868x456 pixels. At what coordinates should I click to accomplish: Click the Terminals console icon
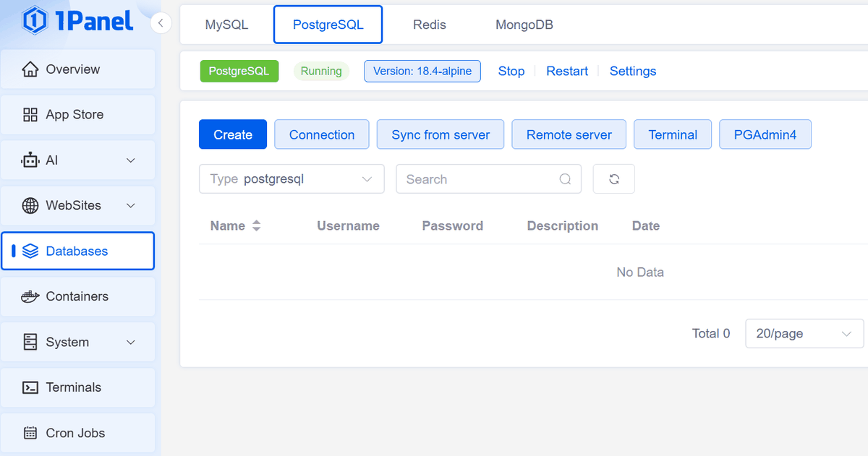(30, 387)
